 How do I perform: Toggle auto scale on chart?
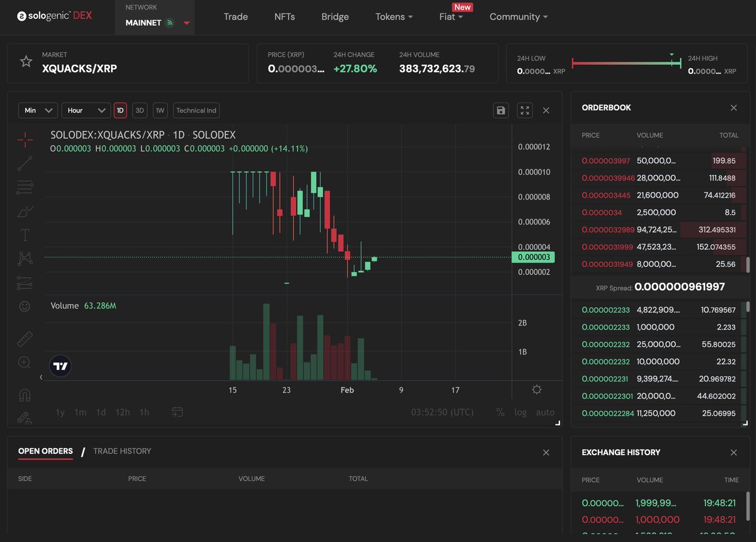pyautogui.click(x=545, y=412)
